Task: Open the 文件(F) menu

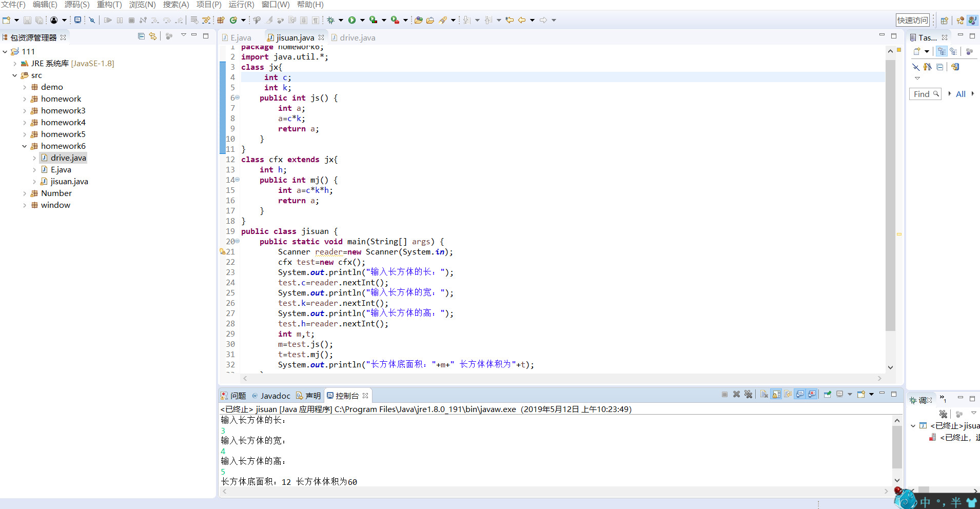Action: coord(13,5)
